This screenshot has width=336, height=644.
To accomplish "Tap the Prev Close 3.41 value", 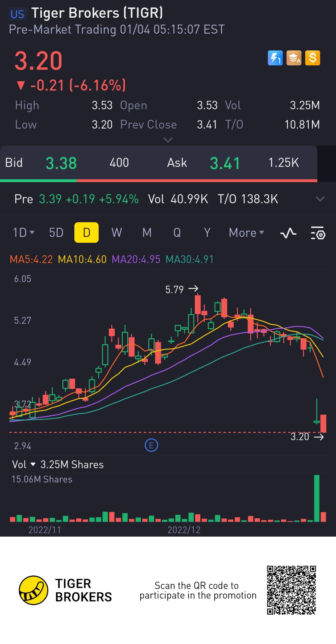I will 207,125.
